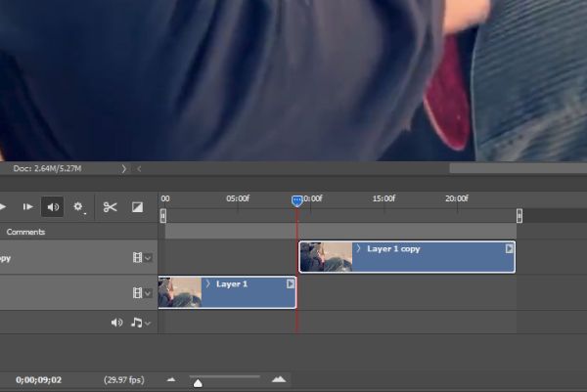Go to next frame in timeline
This screenshot has height=392, width=587.
tap(27, 207)
